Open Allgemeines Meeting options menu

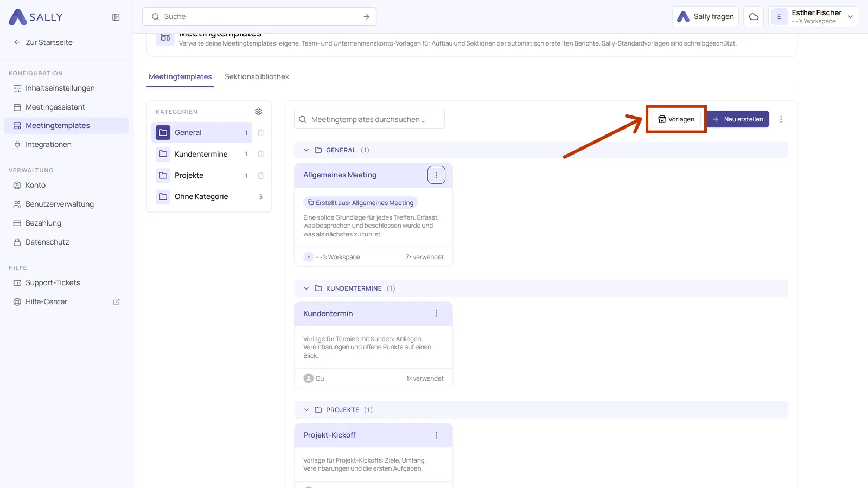436,175
